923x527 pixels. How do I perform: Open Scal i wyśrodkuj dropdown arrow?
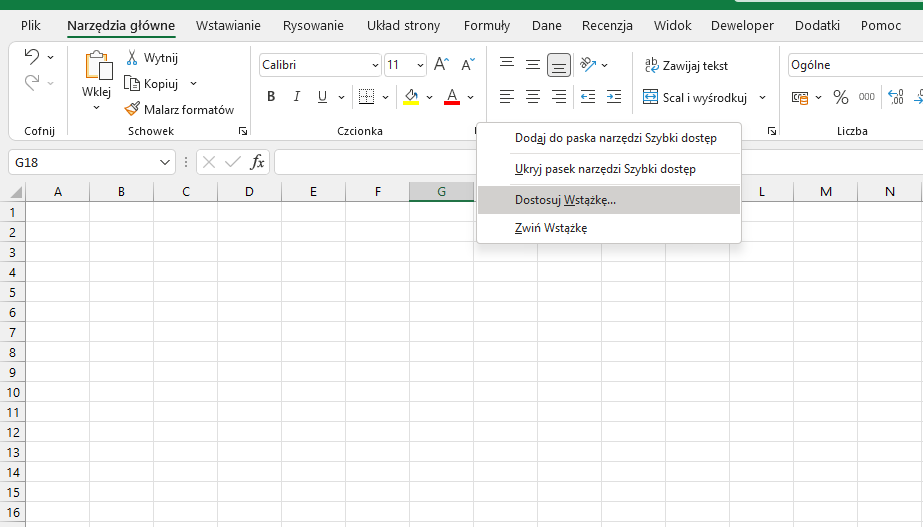(x=762, y=97)
